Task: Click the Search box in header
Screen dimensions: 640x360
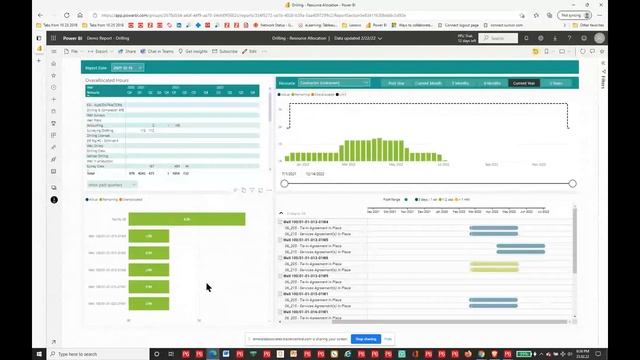Action: [498, 38]
